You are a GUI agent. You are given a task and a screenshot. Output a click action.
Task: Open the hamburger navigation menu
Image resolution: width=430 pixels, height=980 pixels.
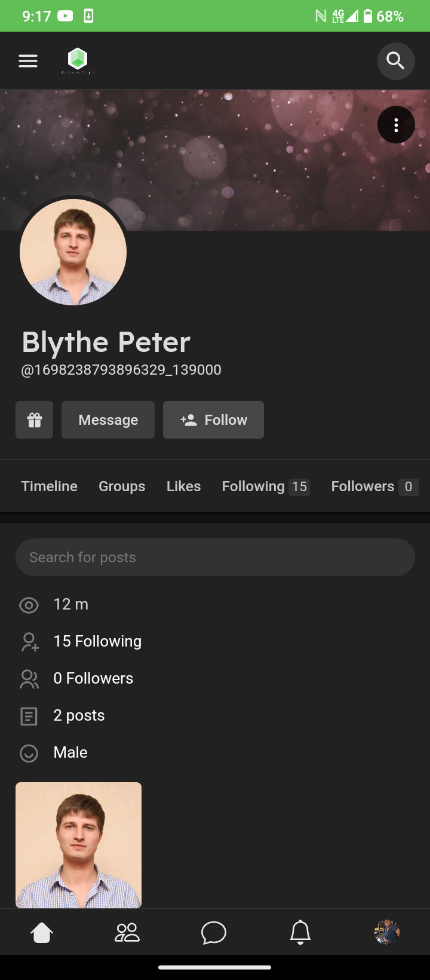click(28, 61)
